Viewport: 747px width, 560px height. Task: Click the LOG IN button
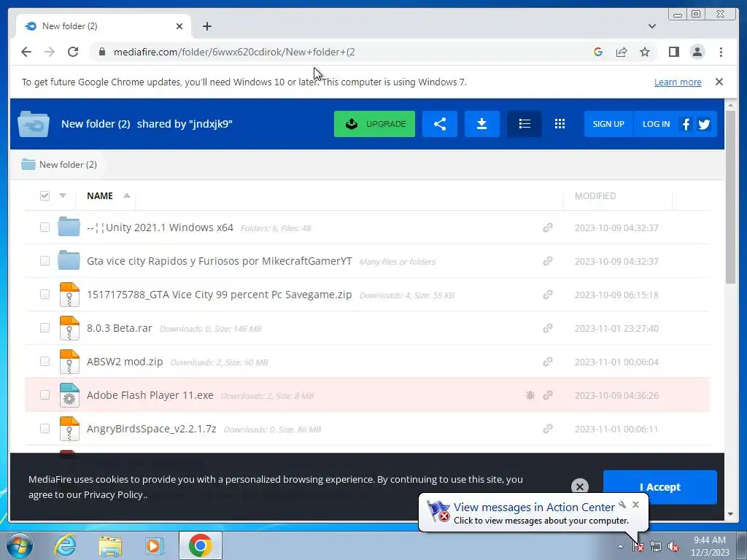[656, 124]
